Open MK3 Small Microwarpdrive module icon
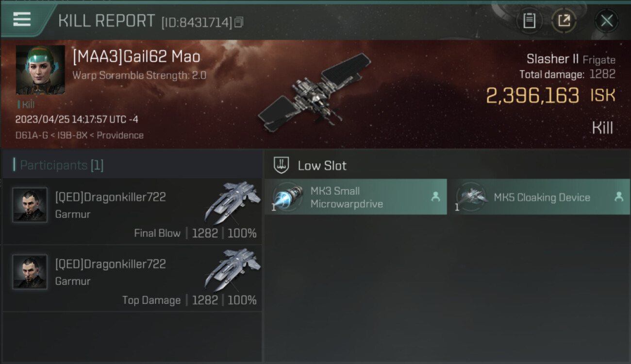Image resolution: width=631 pixels, height=364 pixels. click(x=287, y=197)
